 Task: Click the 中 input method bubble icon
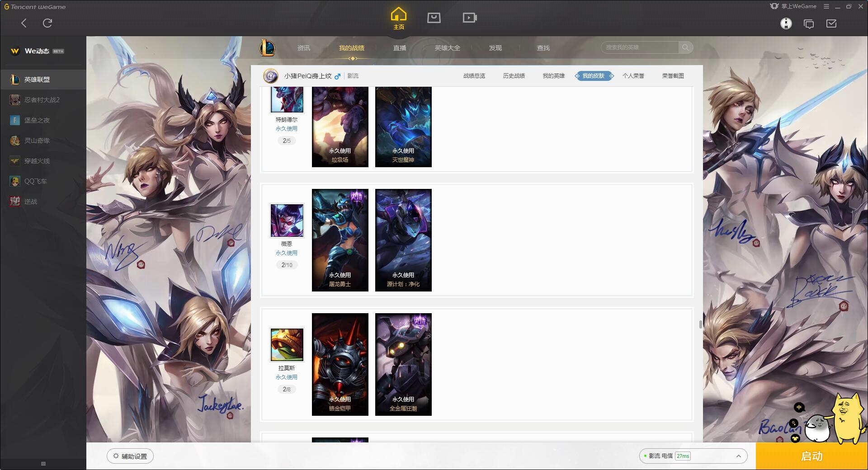799,408
